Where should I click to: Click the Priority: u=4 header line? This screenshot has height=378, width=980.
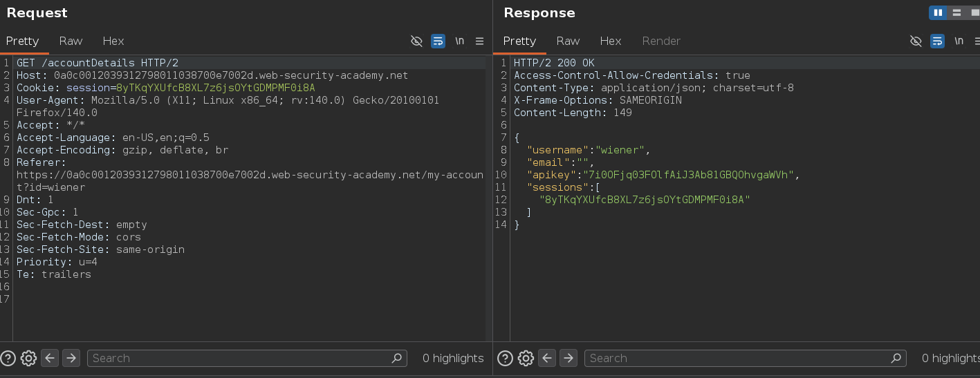coord(57,262)
